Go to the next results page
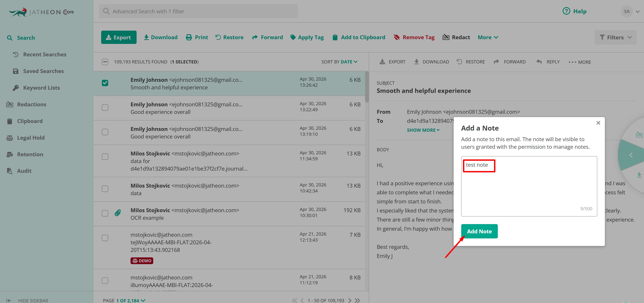The image size is (644, 303). pyautogui.click(x=350, y=300)
